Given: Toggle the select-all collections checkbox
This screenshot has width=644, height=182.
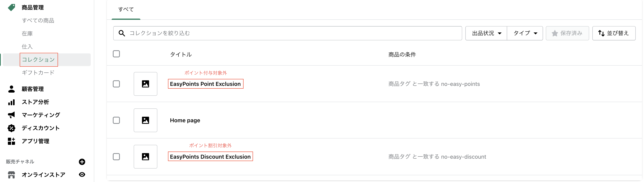Looking at the screenshot, I should (x=116, y=54).
